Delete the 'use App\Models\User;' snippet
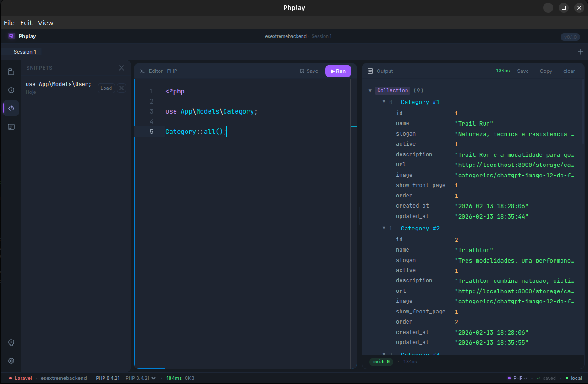The image size is (588, 384). pyautogui.click(x=121, y=88)
